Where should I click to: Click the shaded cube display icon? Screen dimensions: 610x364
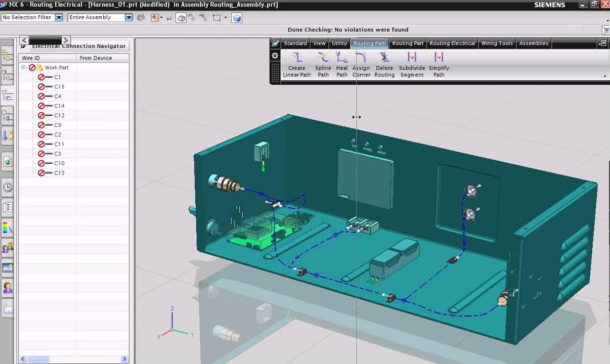[236, 18]
